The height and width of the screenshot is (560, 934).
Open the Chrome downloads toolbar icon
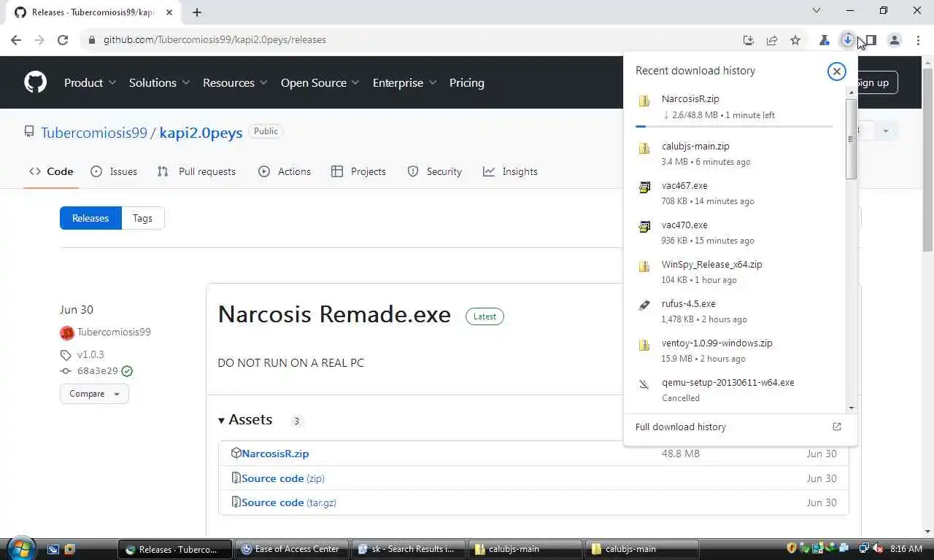(847, 40)
